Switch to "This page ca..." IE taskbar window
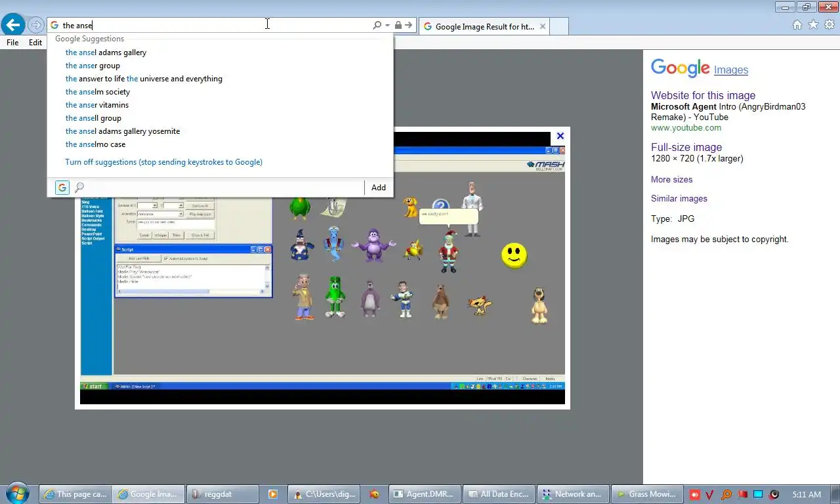Viewport: 840px width, 504px height. pos(75,494)
